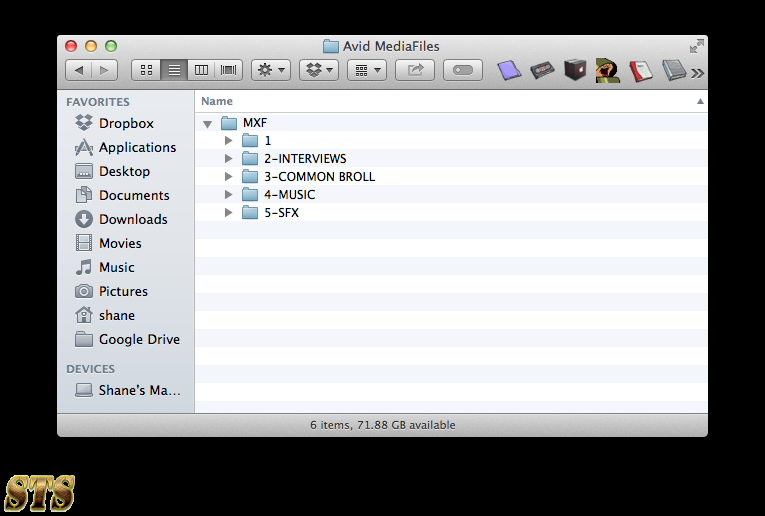Open the cassette tape toolbar shortcut
Screen dimensions: 765x516
point(543,70)
